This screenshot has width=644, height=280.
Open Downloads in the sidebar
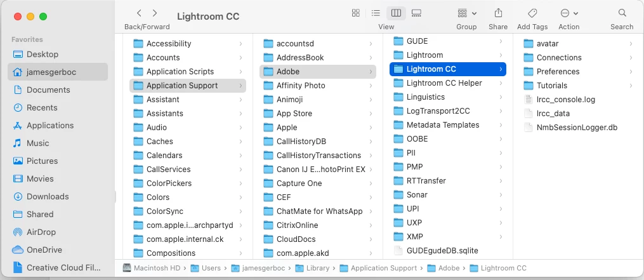click(58, 197)
